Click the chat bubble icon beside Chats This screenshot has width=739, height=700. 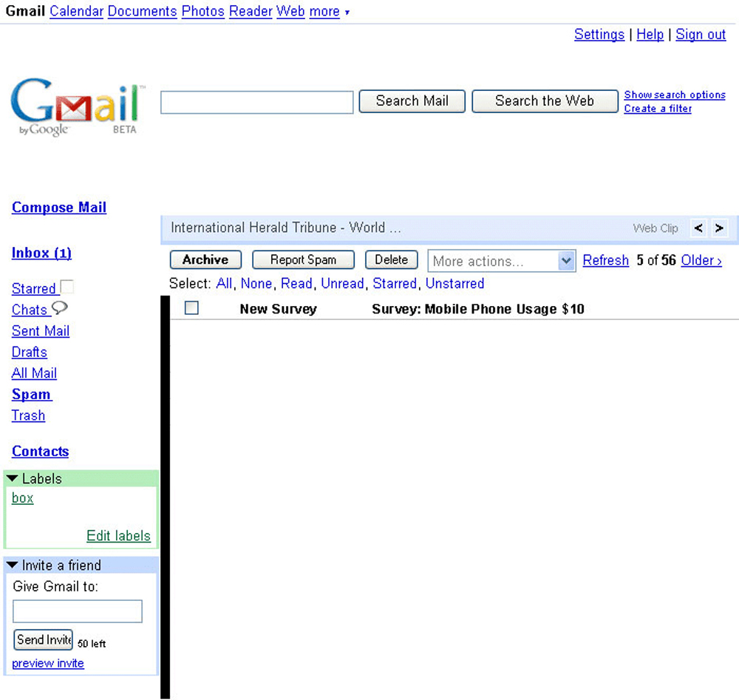[x=59, y=307]
